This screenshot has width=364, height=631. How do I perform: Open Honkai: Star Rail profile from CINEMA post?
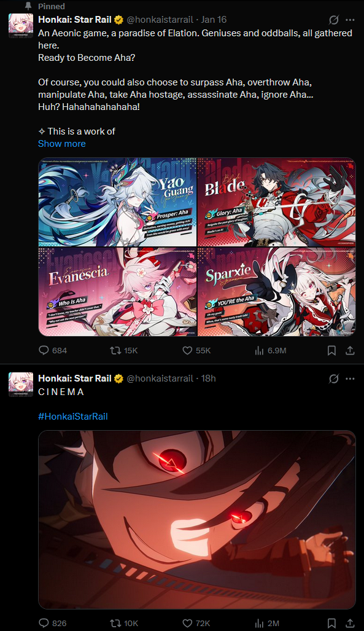point(75,378)
